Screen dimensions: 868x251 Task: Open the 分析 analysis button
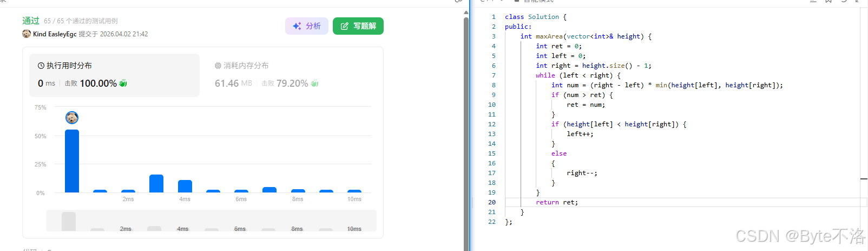pyautogui.click(x=307, y=26)
